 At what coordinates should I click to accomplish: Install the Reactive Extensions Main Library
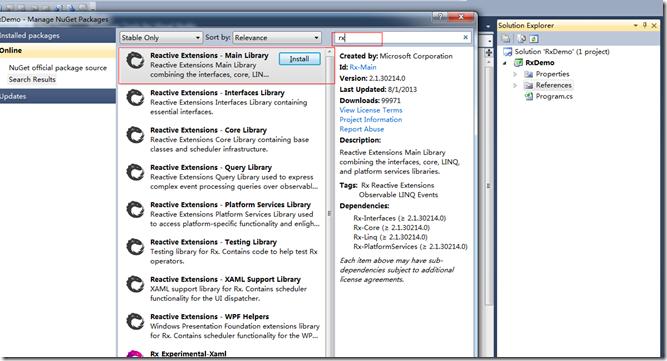pos(299,59)
